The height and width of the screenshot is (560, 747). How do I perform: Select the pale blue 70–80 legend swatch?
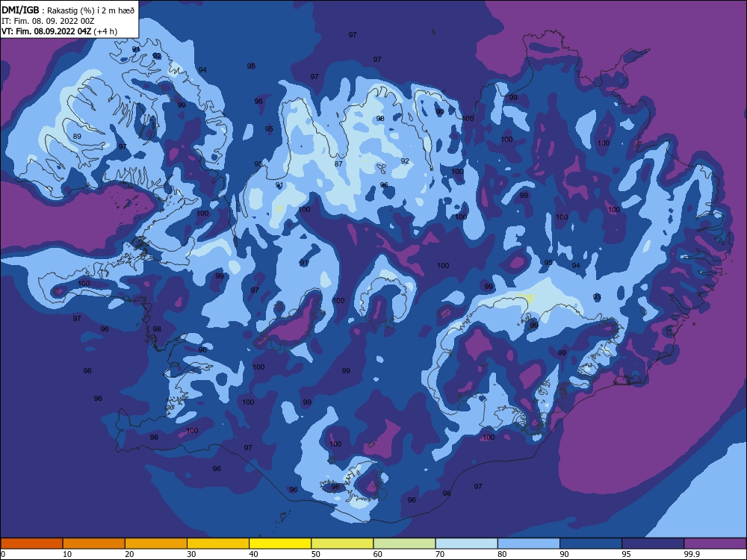466,544
